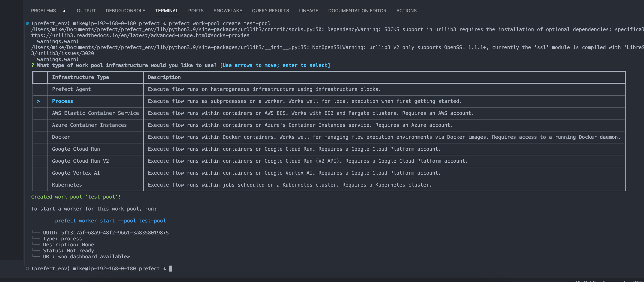The height and width of the screenshot is (282, 644).
Task: Click the urllib3 issues/3020 link fragment
Action: point(63,54)
